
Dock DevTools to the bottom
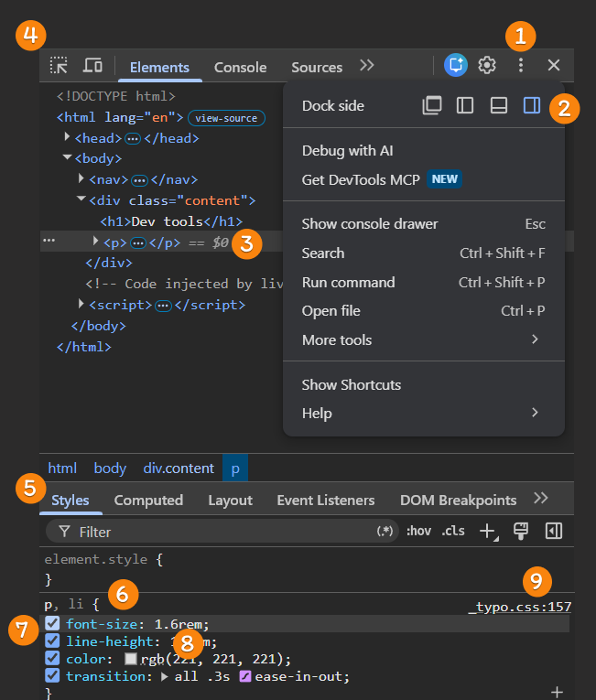point(498,106)
